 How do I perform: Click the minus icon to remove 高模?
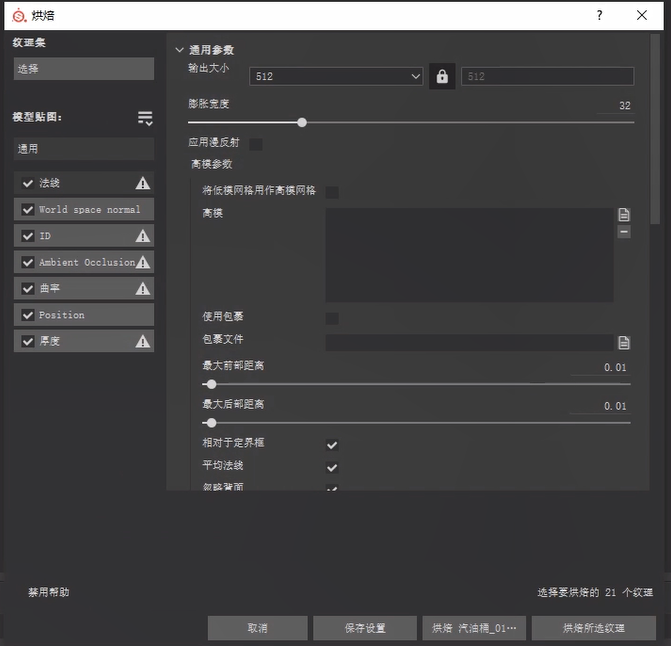(624, 232)
